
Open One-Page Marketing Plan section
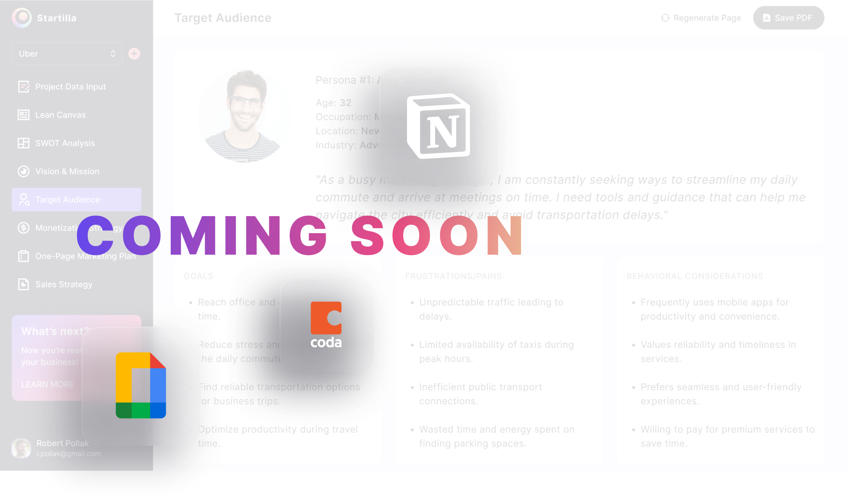coord(85,256)
